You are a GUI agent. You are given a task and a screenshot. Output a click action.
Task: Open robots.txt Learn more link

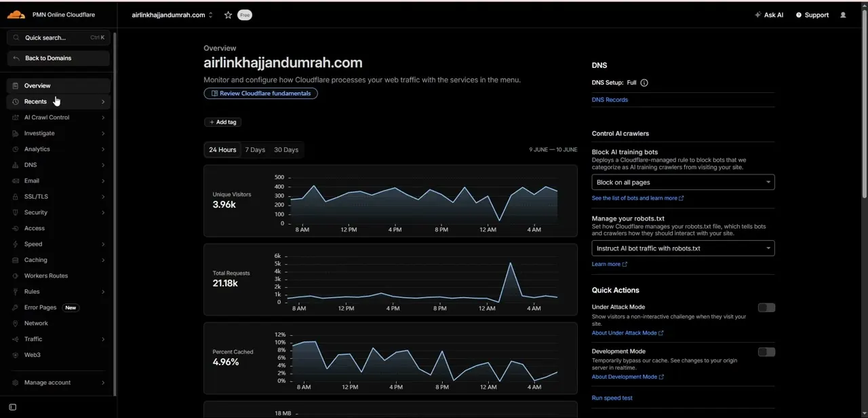[x=609, y=265]
